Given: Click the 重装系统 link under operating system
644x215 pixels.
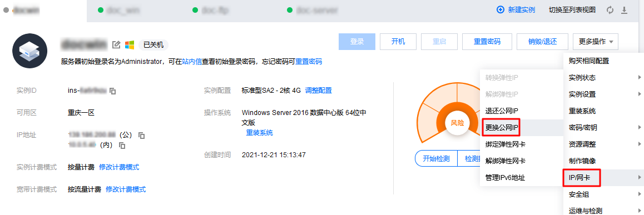Looking at the screenshot, I should (259, 133).
